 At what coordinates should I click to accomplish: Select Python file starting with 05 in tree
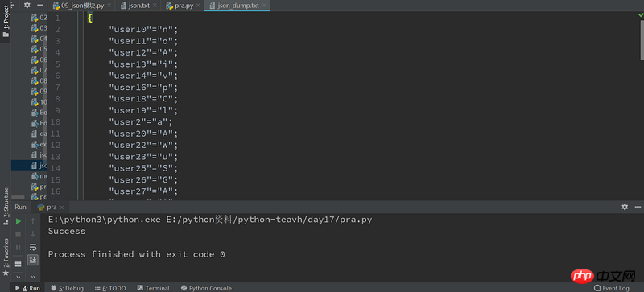(x=39, y=49)
